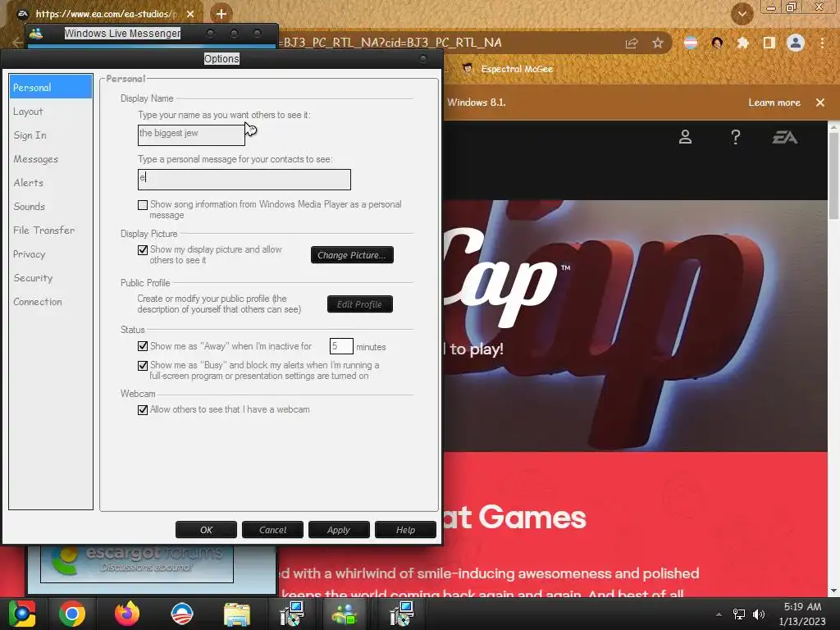Click Learn more on the Windows 8.1 banner

point(774,103)
